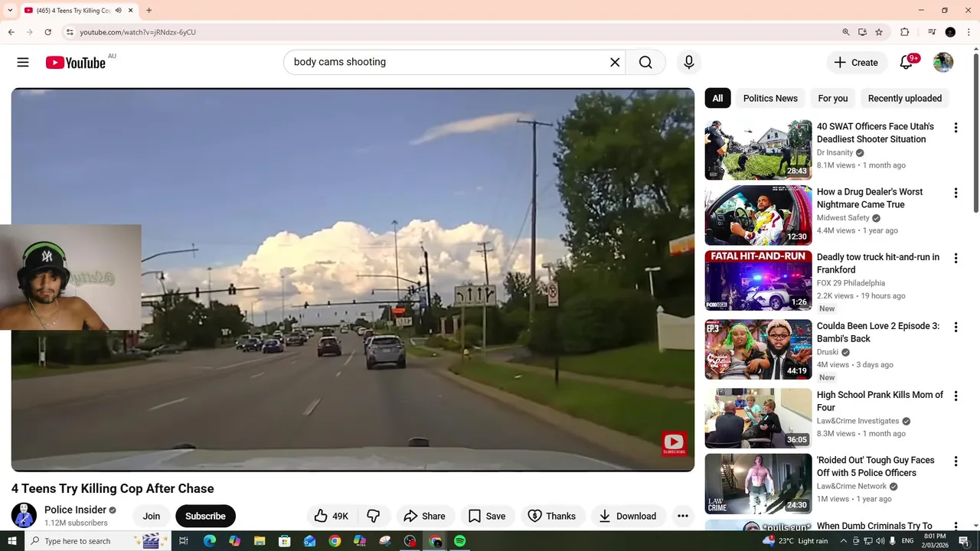Screen dimensions: 980x551
Task: Click the Chrome address bar URL
Action: point(138,32)
